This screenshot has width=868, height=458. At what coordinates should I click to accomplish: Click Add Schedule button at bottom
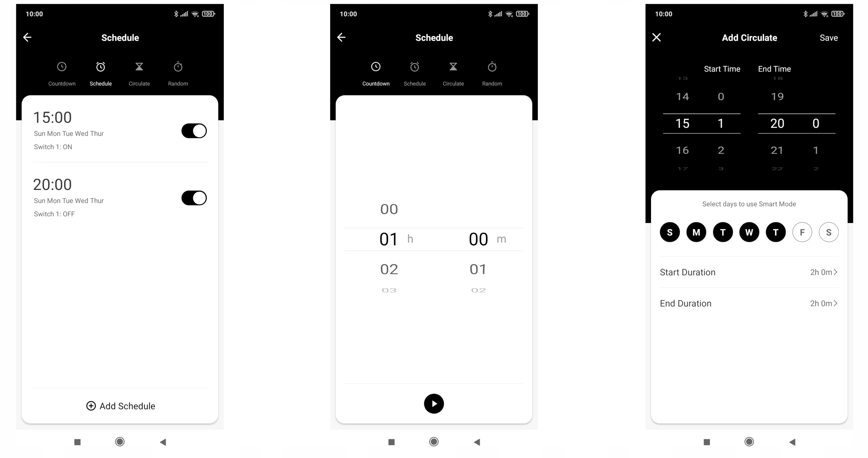pos(121,406)
